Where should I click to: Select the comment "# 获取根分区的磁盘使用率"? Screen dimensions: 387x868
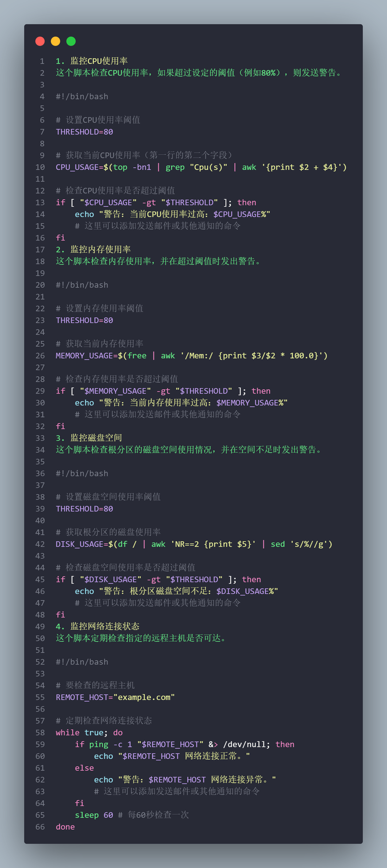(108, 532)
